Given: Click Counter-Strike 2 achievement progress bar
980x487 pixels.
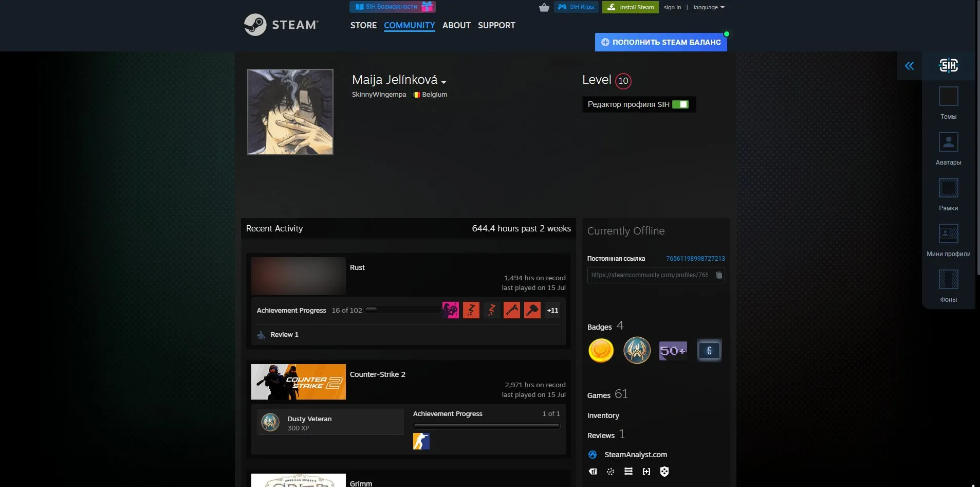Looking at the screenshot, I should click(x=486, y=426).
